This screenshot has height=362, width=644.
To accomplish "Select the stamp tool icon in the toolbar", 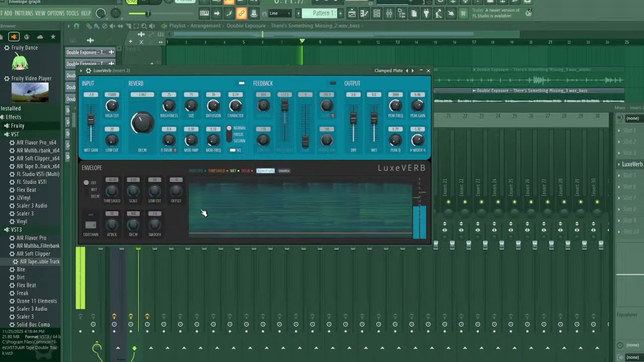I will point(254,13).
